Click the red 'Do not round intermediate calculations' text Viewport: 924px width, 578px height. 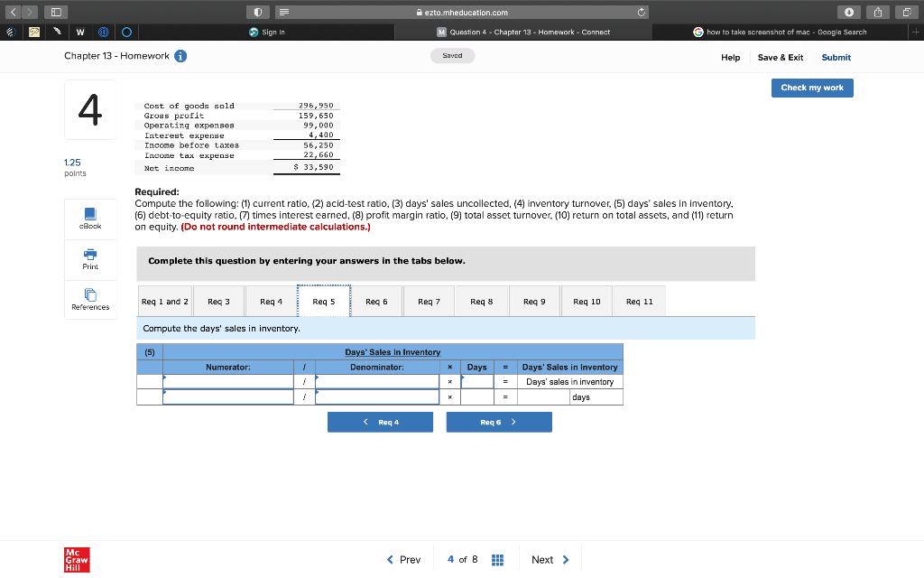pyautogui.click(x=276, y=227)
